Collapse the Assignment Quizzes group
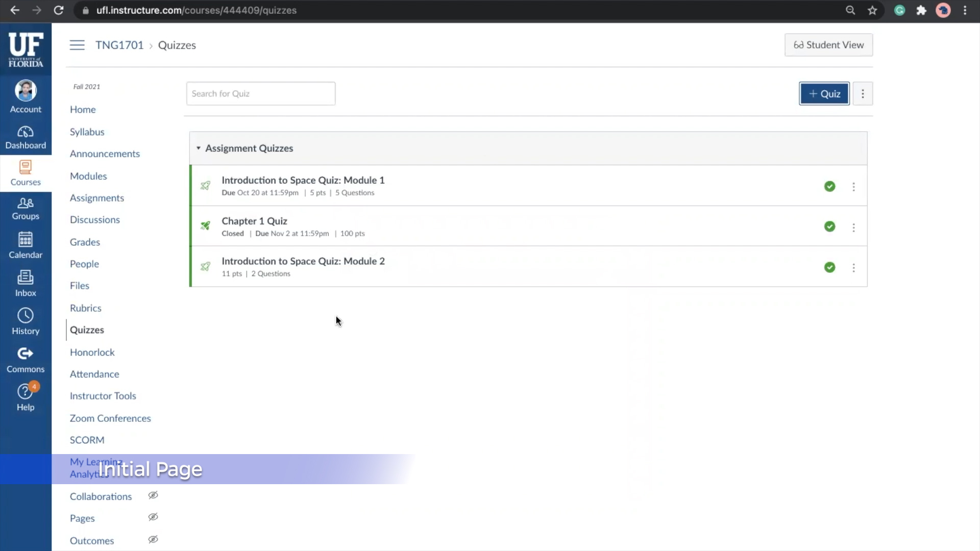Screen dimensions: 980x551 pos(199,148)
